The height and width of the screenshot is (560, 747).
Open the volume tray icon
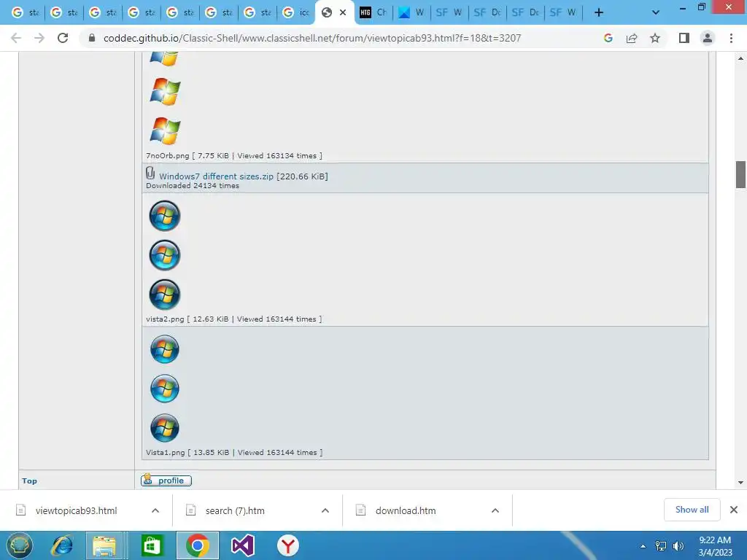(678, 546)
